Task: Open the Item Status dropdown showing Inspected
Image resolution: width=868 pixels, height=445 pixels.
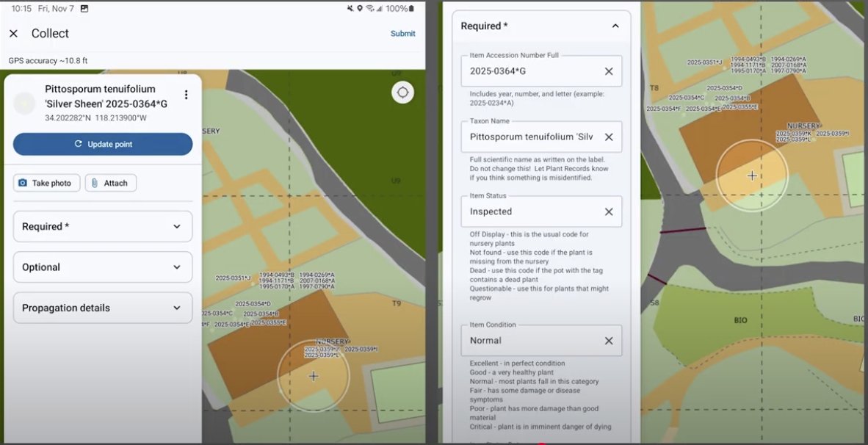Action: pos(532,211)
